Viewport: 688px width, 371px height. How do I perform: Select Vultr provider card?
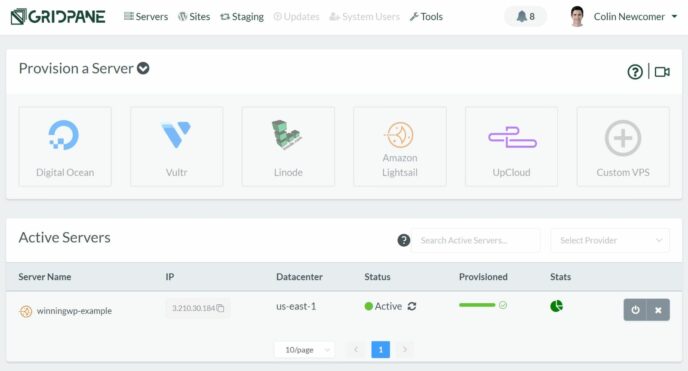click(176, 146)
